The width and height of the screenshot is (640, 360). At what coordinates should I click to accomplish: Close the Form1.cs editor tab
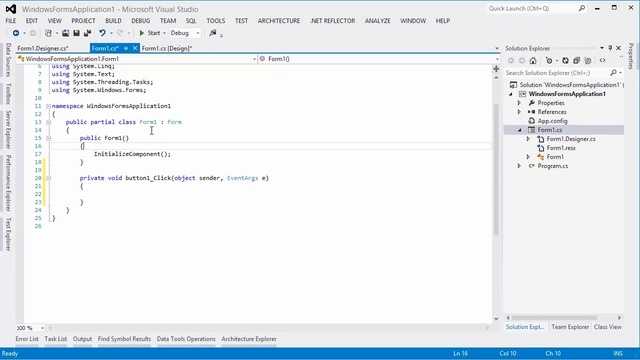pyautogui.click(x=135, y=48)
